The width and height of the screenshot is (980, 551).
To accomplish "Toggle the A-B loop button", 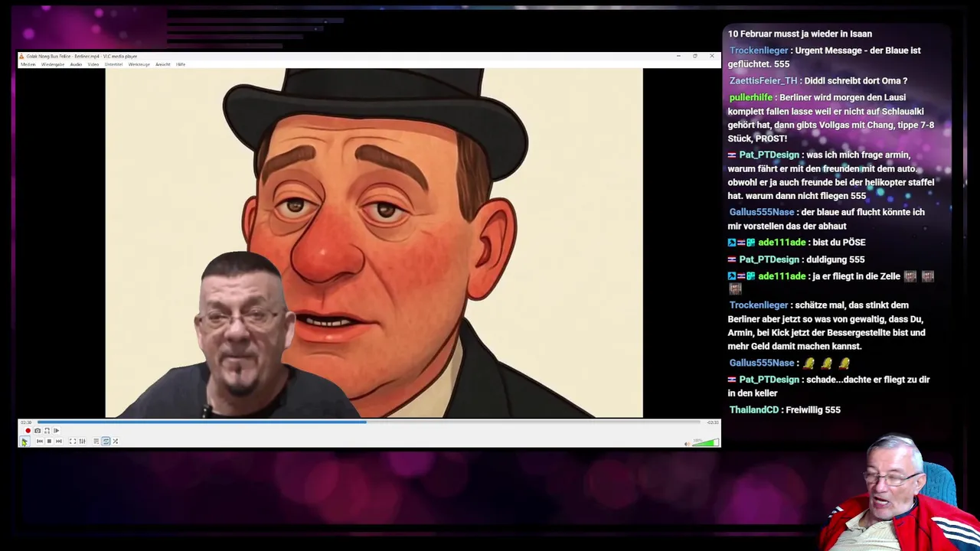I will (47, 431).
